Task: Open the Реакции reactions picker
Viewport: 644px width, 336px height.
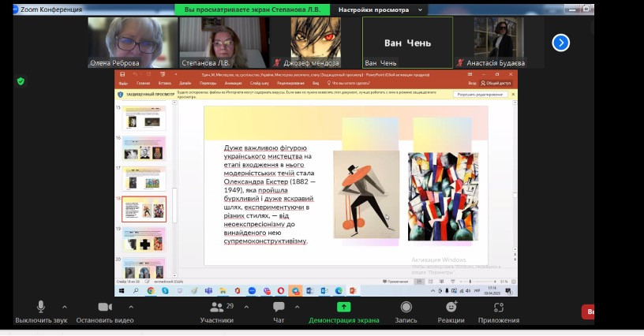Action: click(451, 308)
